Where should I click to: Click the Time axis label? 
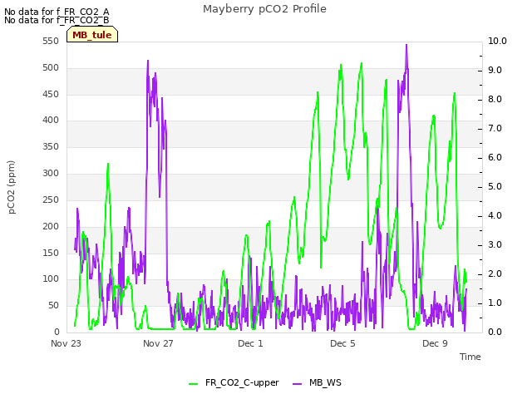[470, 357]
